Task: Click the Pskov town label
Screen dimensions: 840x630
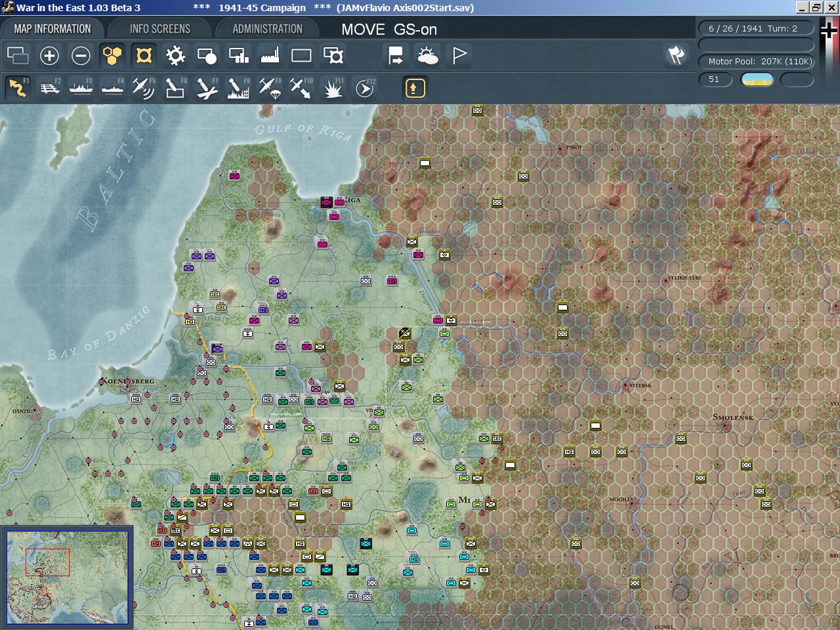Action: click(x=574, y=148)
